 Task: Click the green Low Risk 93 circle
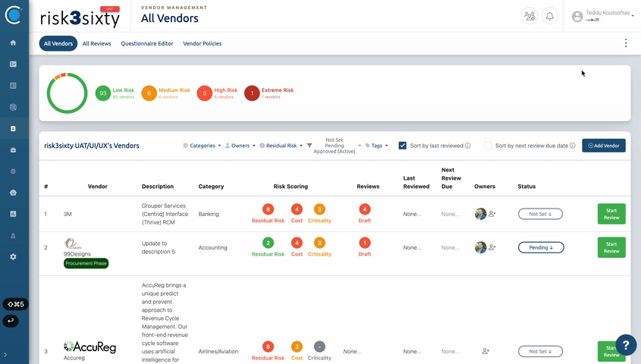coord(103,93)
